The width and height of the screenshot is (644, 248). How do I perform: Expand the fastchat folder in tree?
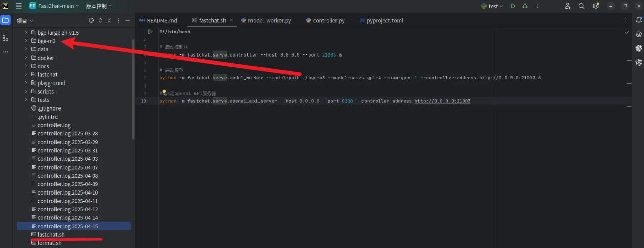tap(26, 74)
